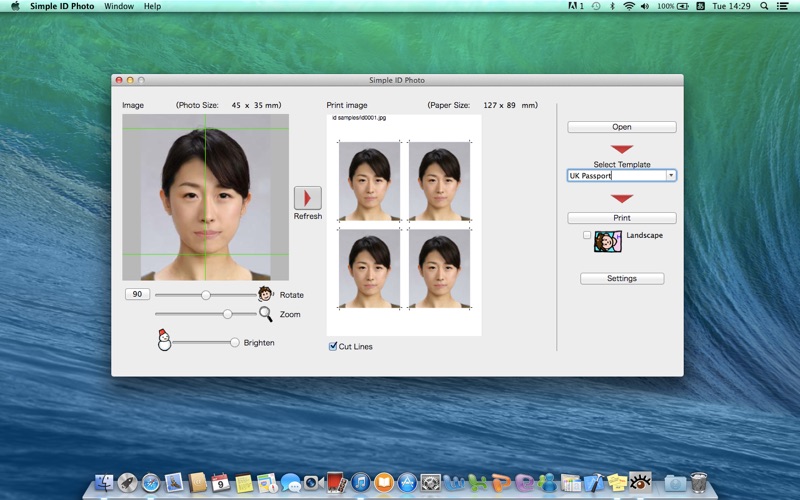This screenshot has height=500, width=800.
Task: Click the rotation angle field showing 90
Action: [137, 294]
